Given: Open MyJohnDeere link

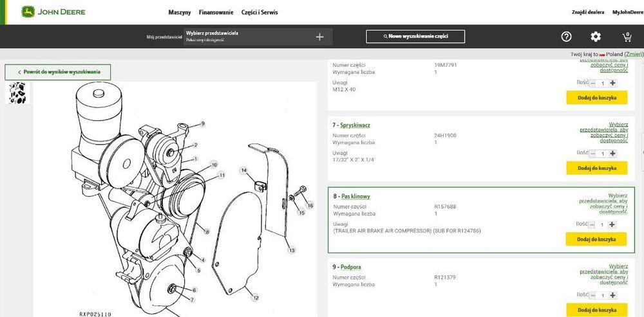Looking at the screenshot, I should pos(627,12).
